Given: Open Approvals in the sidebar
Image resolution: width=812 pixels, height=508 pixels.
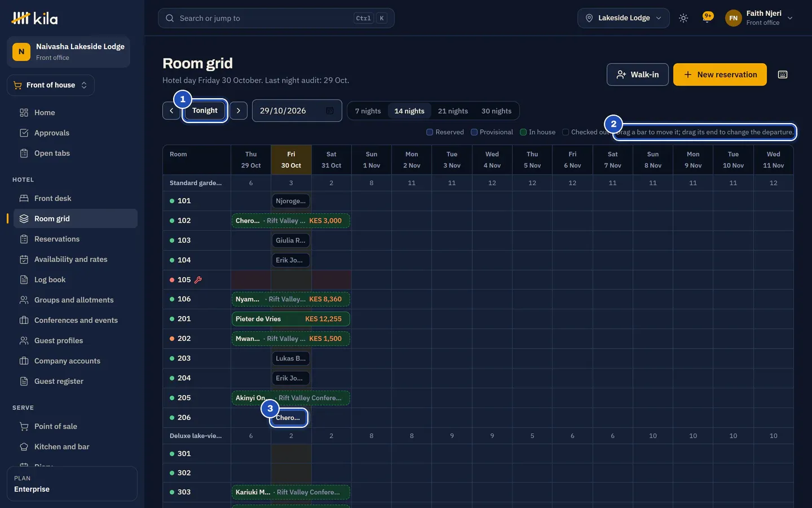Looking at the screenshot, I should (76, 133).
